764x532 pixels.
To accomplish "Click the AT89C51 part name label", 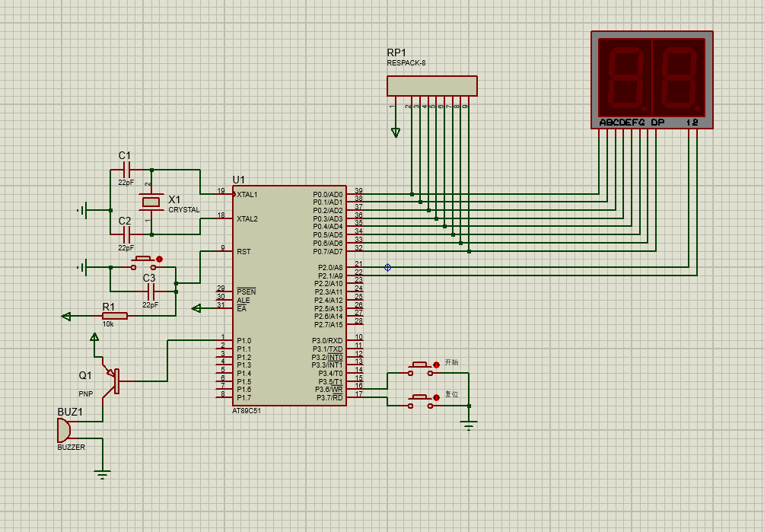I will pyautogui.click(x=247, y=411).
